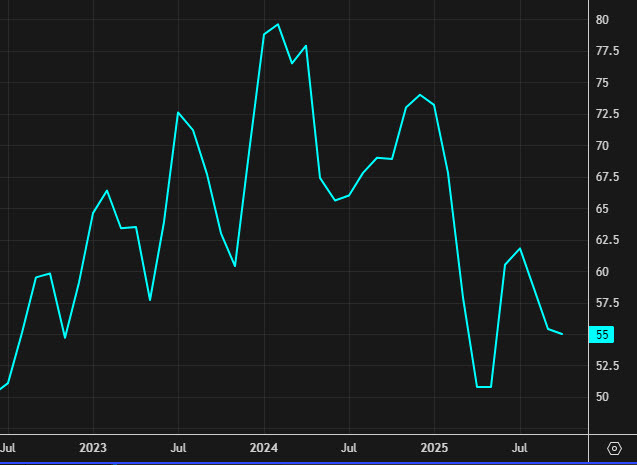This screenshot has width=637, height=465.
Task: Select the Jul label before 2023
Action: point(8,446)
